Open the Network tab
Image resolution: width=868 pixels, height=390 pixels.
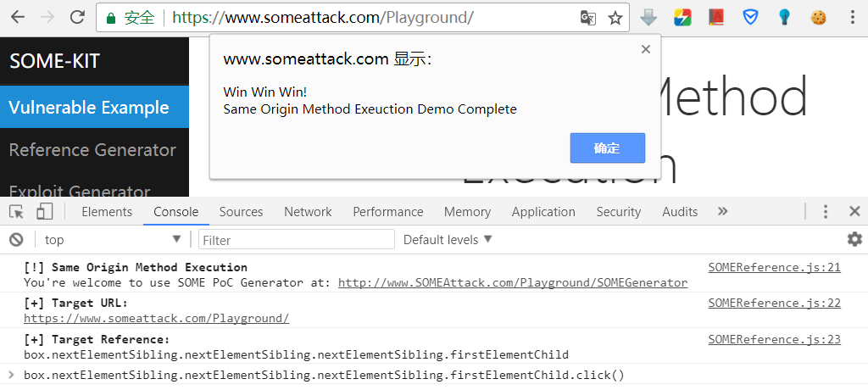pyautogui.click(x=308, y=212)
